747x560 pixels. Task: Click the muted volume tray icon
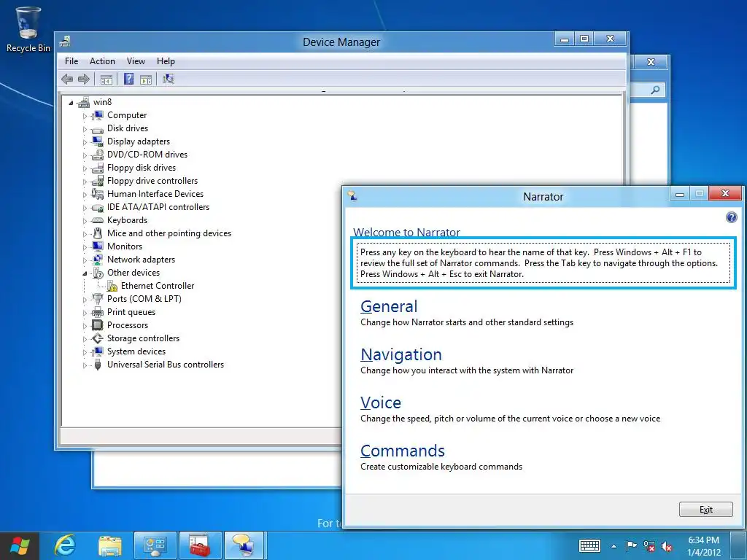pos(667,546)
